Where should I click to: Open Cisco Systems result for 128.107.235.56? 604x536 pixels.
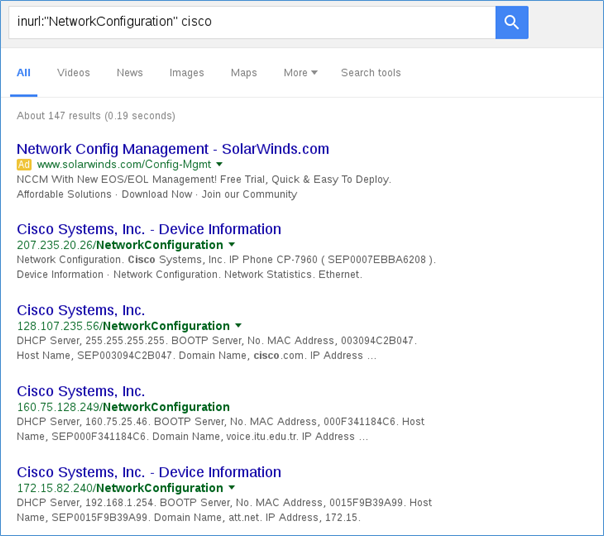click(x=81, y=310)
